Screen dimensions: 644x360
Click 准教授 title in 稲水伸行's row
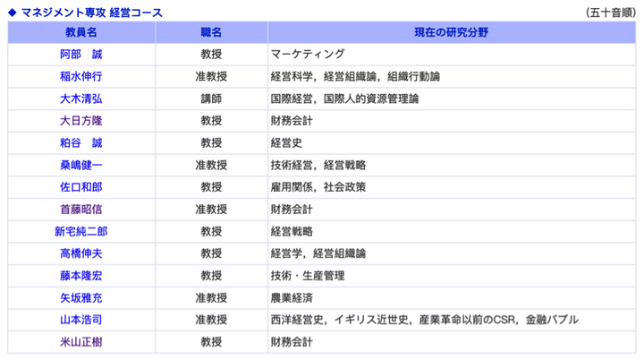pyautogui.click(x=211, y=76)
